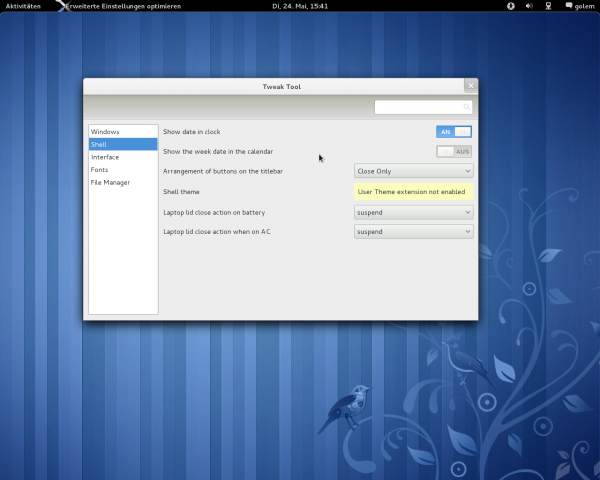Open the network connection icon

coord(546,6)
